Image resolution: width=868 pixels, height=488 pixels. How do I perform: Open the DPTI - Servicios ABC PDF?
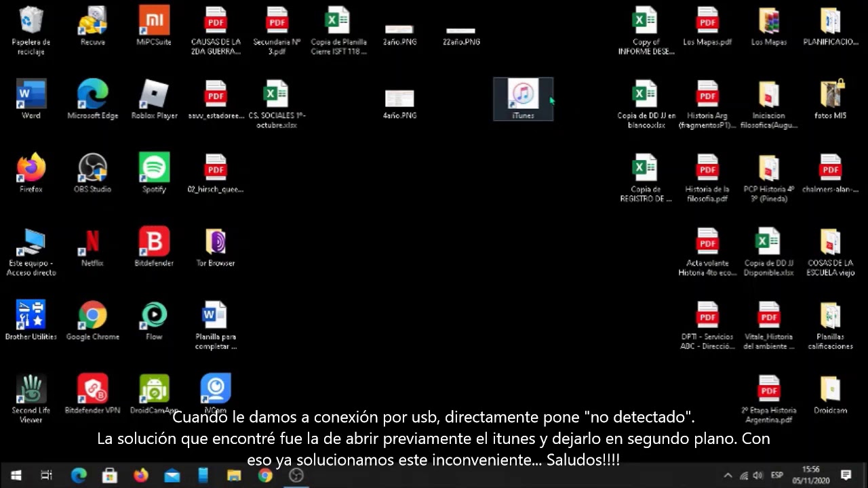point(707,325)
